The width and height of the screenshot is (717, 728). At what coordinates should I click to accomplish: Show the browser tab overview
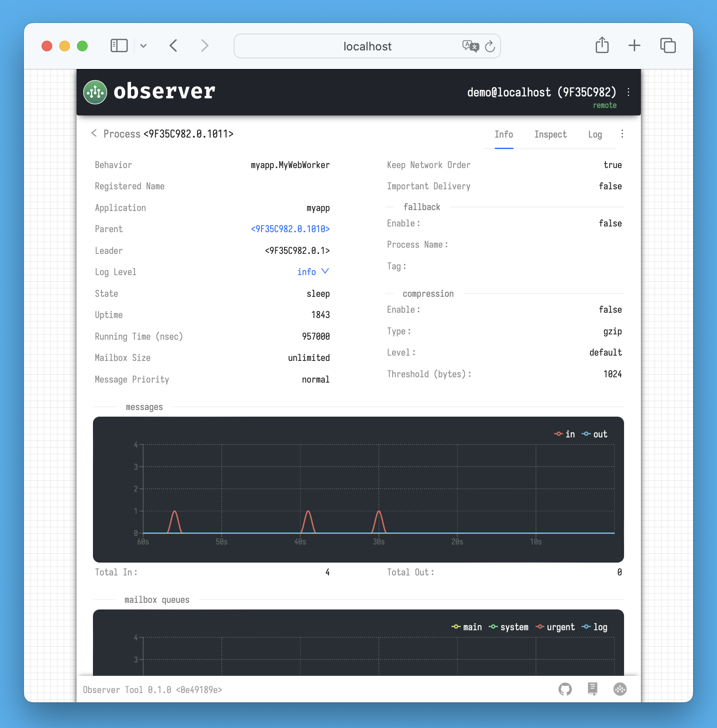point(668,46)
